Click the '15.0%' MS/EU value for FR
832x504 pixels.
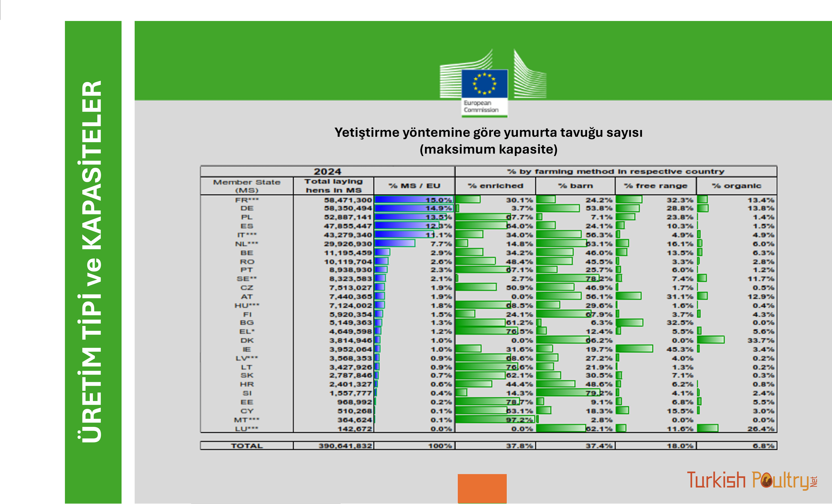point(439,200)
